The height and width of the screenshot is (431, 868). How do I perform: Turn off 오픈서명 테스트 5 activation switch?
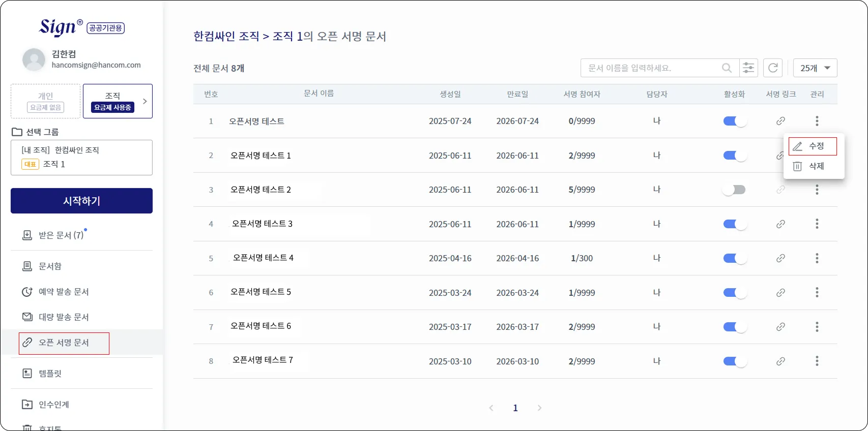(734, 293)
